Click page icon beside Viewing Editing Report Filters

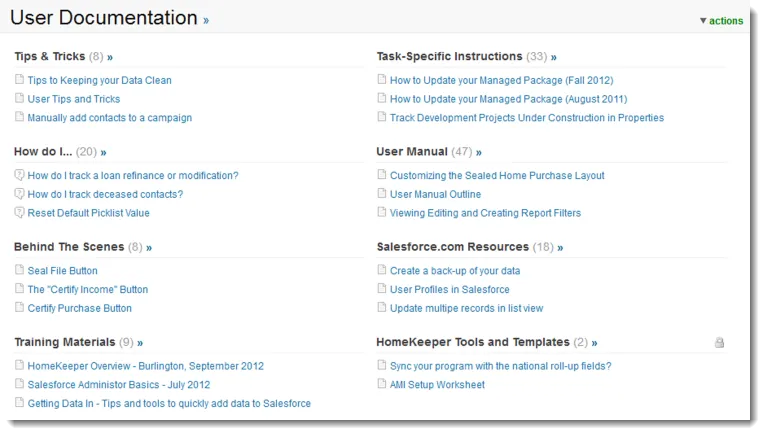coord(382,212)
